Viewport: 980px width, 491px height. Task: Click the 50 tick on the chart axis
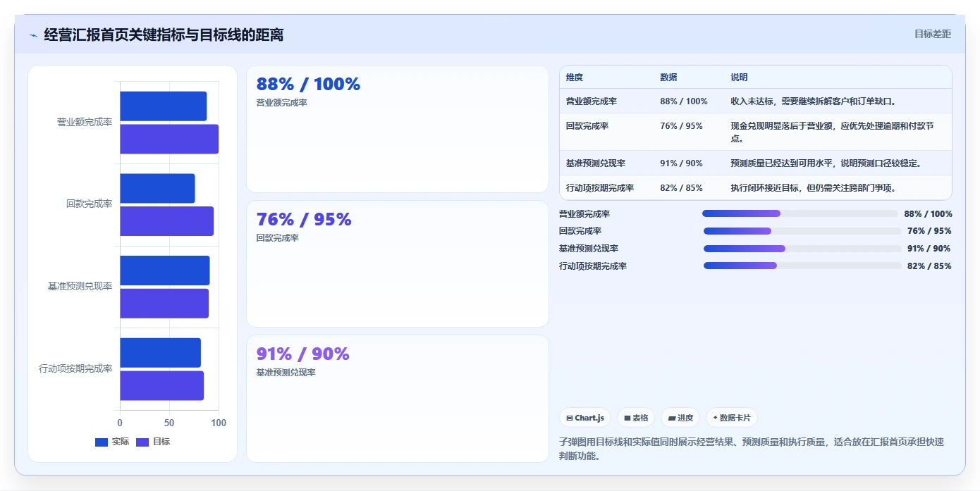point(169,423)
